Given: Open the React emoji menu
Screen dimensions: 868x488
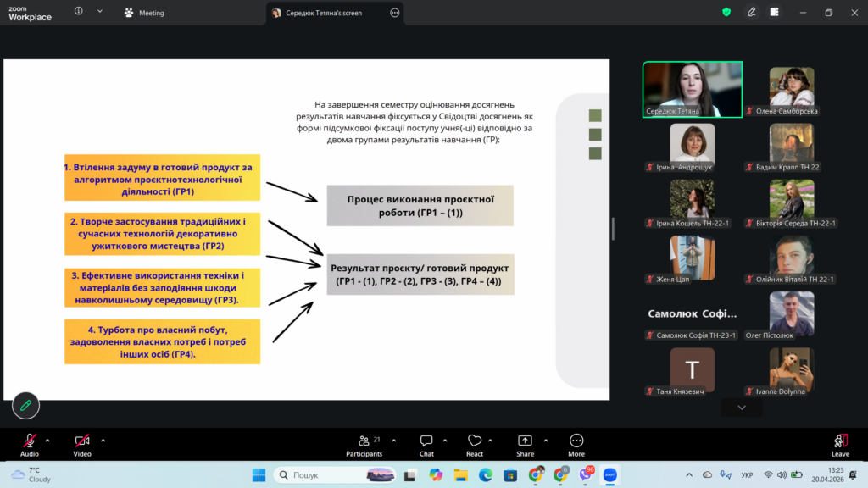Looking at the screenshot, I should coord(475,443).
